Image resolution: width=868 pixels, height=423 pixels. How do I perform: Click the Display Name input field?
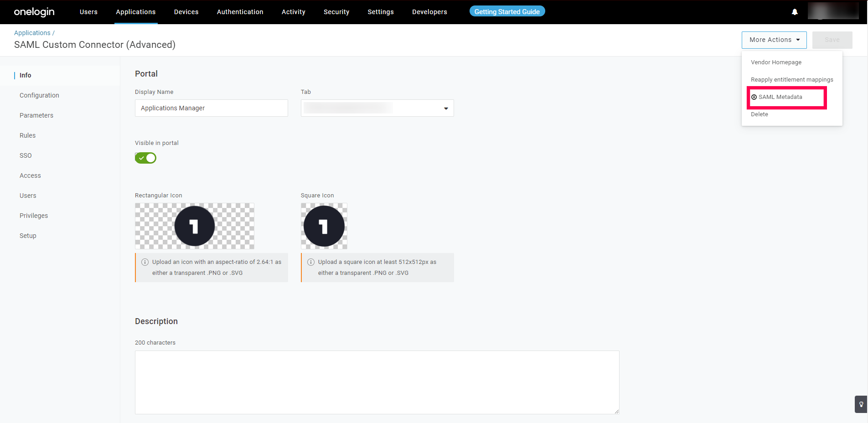211,108
